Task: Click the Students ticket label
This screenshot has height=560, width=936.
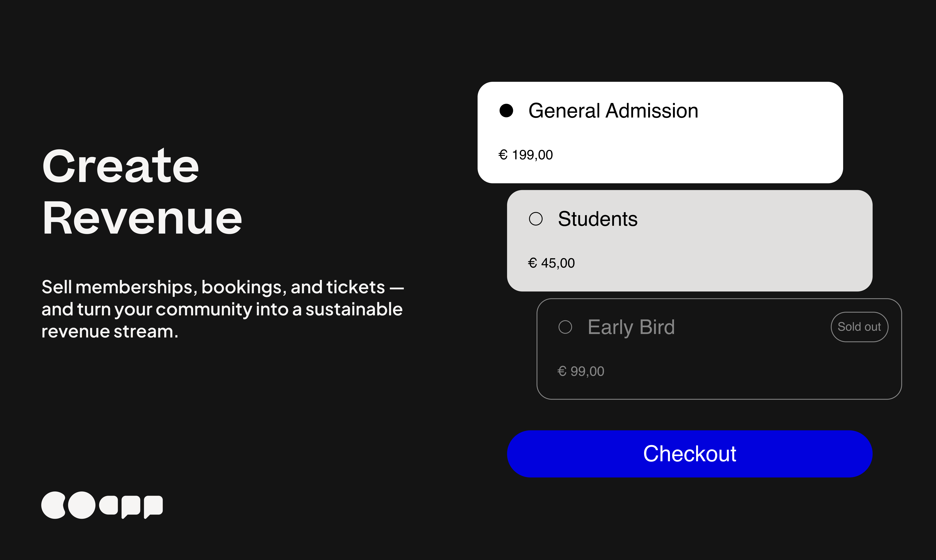Action: click(598, 219)
